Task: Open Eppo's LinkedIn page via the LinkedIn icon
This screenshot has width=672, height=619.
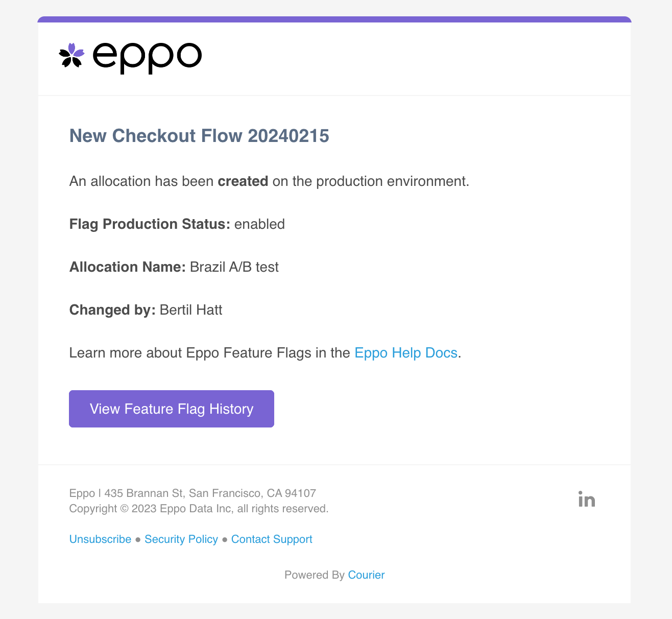Action: 586,499
